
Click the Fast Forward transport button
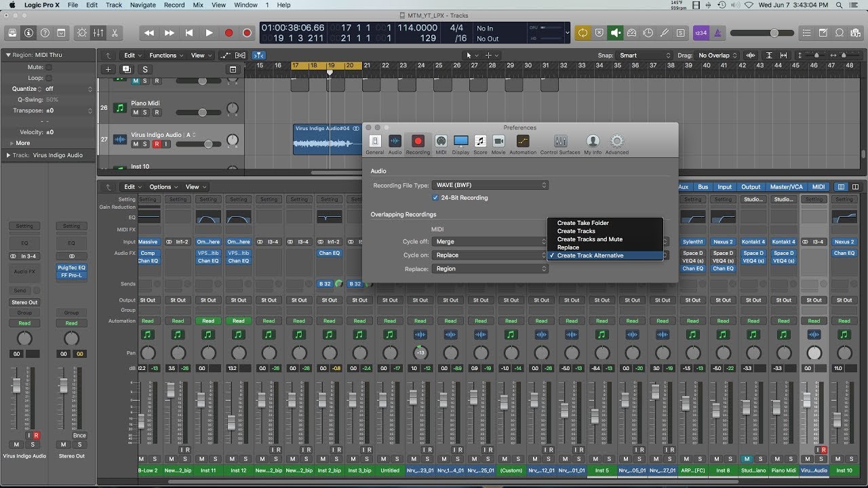pos(170,33)
